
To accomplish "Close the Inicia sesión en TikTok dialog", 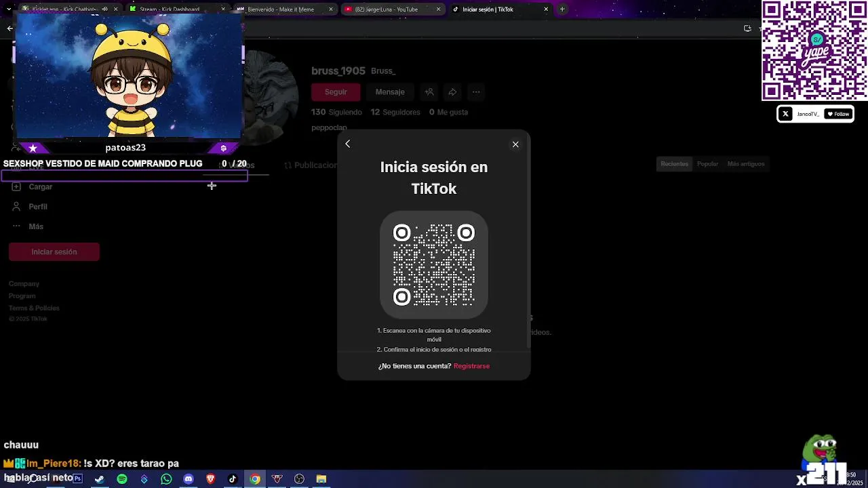I will [x=515, y=144].
